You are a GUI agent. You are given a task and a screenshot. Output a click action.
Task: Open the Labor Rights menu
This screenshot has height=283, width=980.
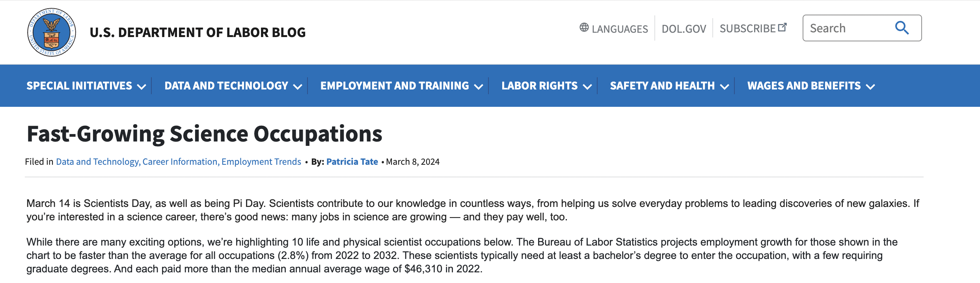539,86
